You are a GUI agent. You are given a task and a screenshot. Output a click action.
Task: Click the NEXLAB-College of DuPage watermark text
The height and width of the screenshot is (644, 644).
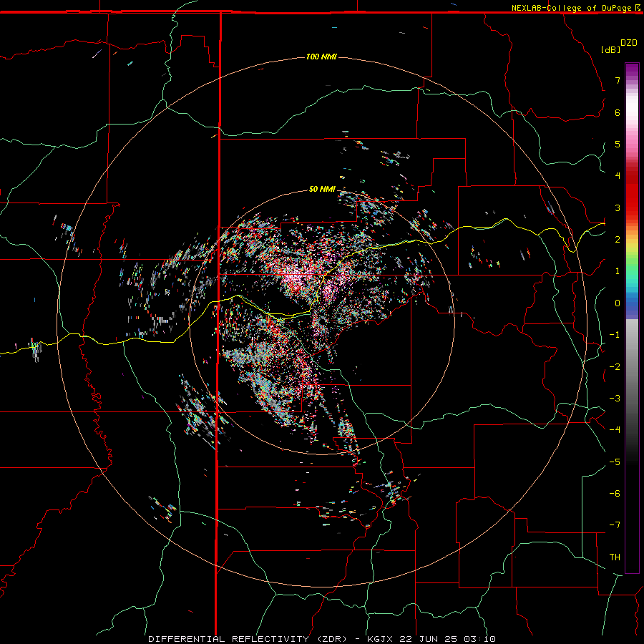[x=572, y=8]
